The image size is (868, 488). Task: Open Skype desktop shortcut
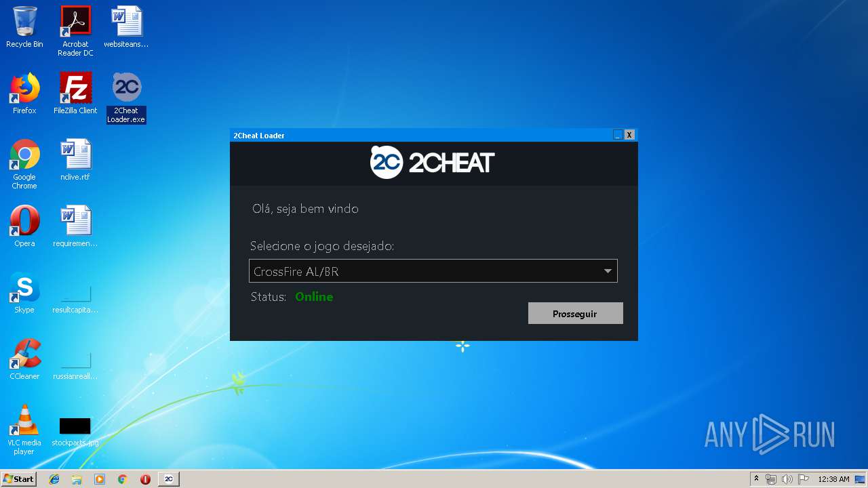(x=24, y=293)
